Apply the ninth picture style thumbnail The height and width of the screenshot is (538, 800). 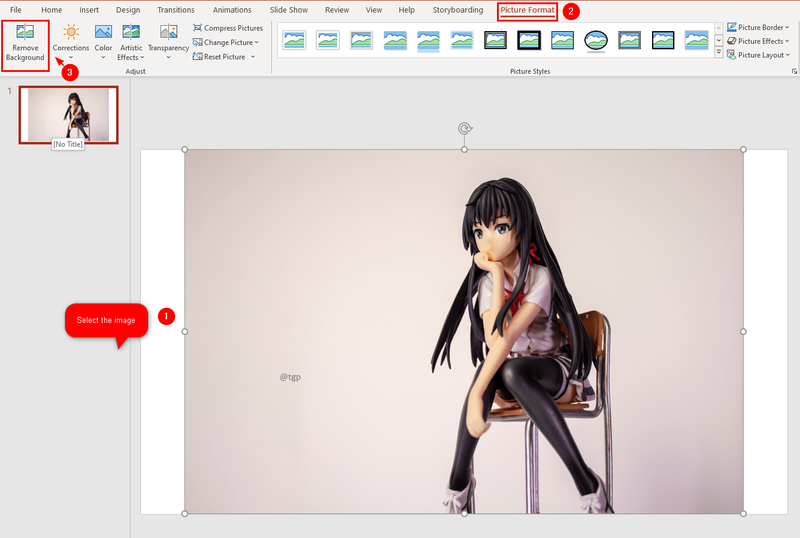click(562, 40)
